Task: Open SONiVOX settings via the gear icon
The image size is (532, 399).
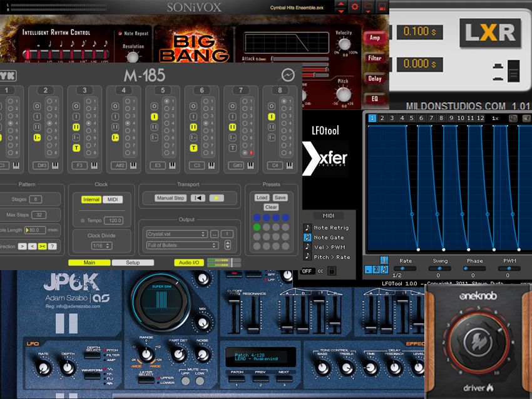Action: pyautogui.click(x=356, y=6)
